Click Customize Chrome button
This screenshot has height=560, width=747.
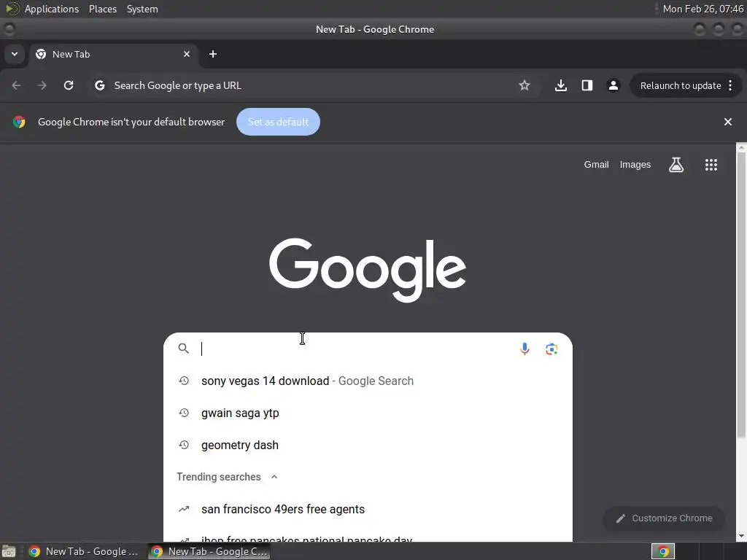click(x=664, y=518)
